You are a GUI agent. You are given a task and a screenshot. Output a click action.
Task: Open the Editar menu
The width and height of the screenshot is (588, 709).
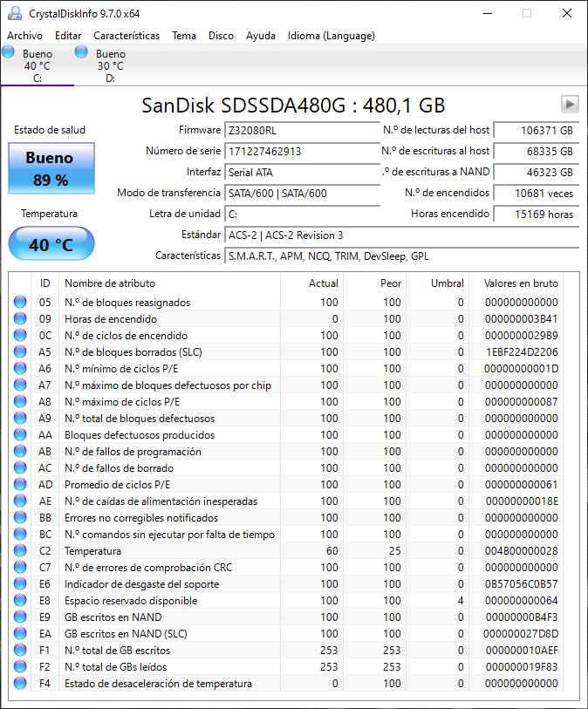coord(68,36)
